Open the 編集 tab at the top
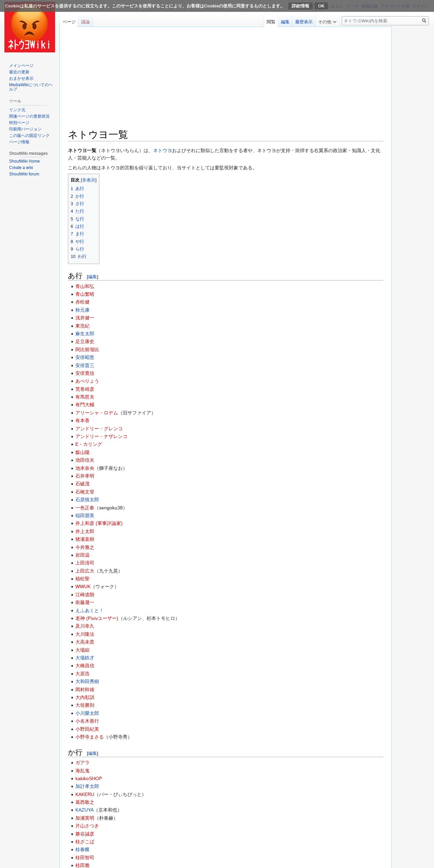Image resolution: width=434 pixels, height=868 pixels. click(x=285, y=22)
